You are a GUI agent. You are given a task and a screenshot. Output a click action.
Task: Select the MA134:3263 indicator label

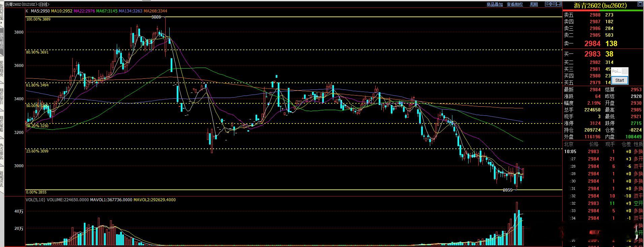[x=131, y=11]
